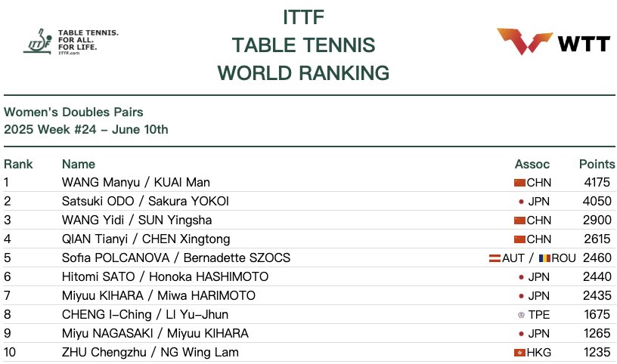The image size is (617, 364).
Task: Click the Assoc column header
Action: click(x=532, y=164)
